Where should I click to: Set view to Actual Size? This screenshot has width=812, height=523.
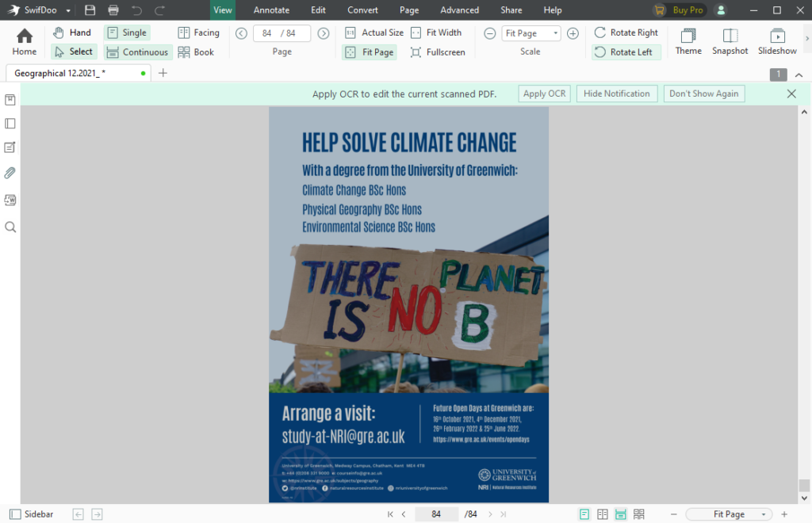(x=374, y=32)
